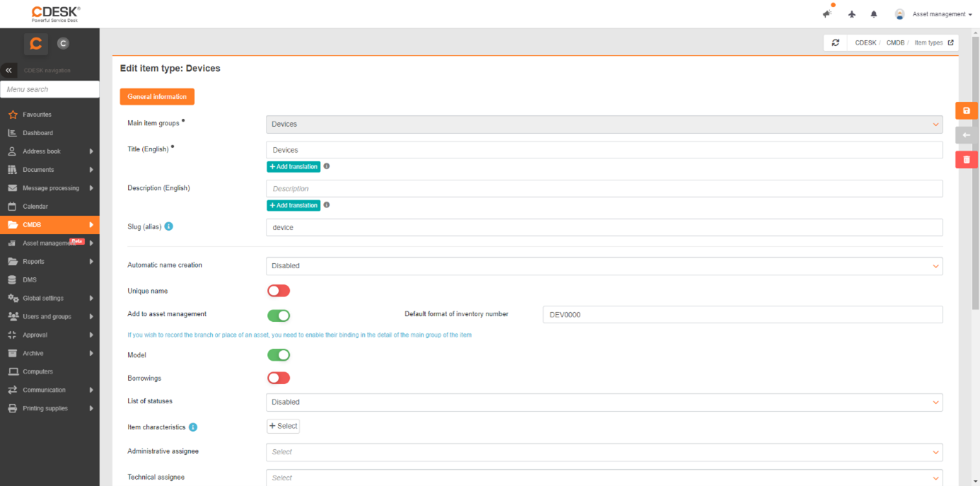Click the Message processing envelope icon
The width and height of the screenshot is (980, 486).
point(13,188)
